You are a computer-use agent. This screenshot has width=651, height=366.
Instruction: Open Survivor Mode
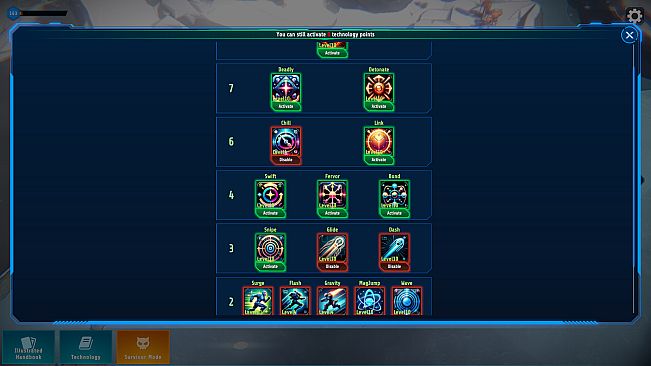click(x=143, y=348)
